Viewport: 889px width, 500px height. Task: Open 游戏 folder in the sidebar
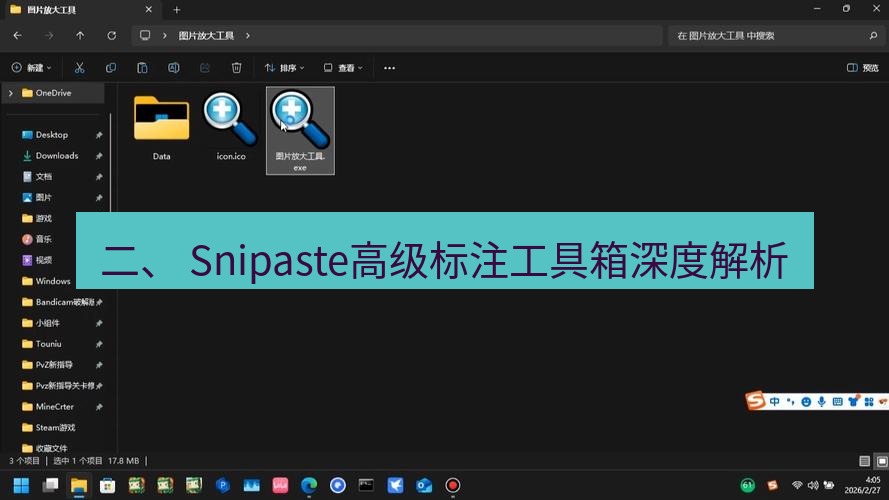44,218
